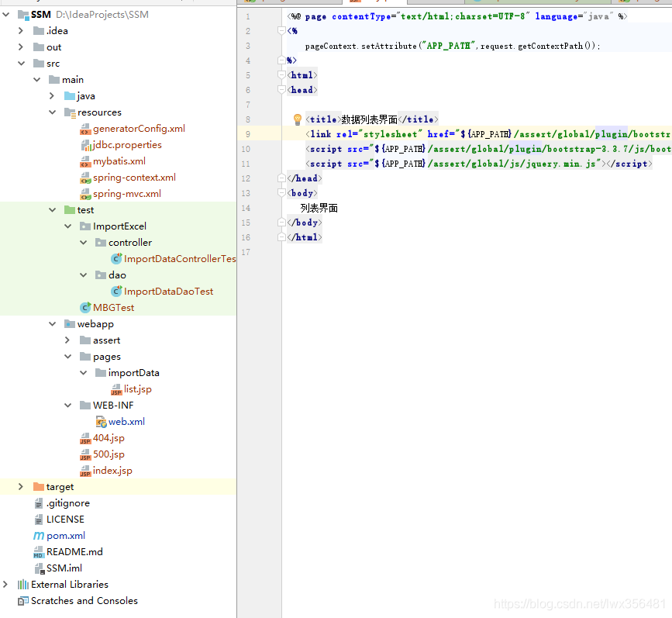Expand the target folder
The height and width of the screenshot is (618, 672).
[21, 487]
